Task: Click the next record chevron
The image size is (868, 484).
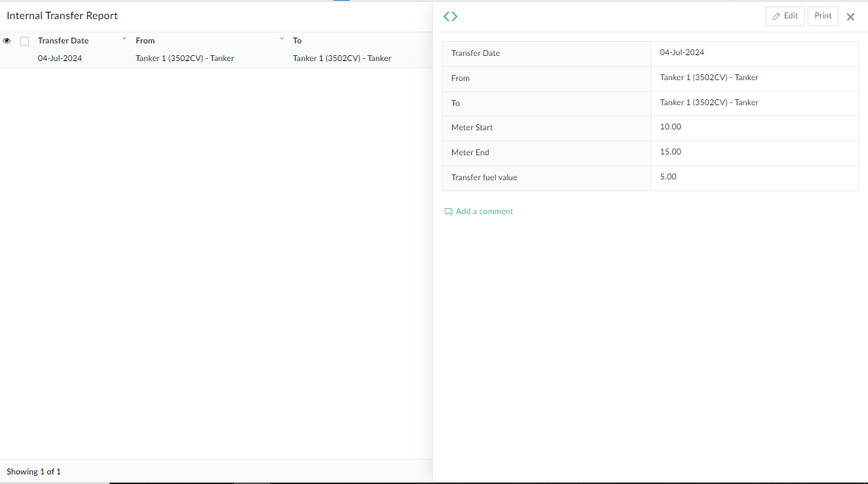Action: [454, 15]
